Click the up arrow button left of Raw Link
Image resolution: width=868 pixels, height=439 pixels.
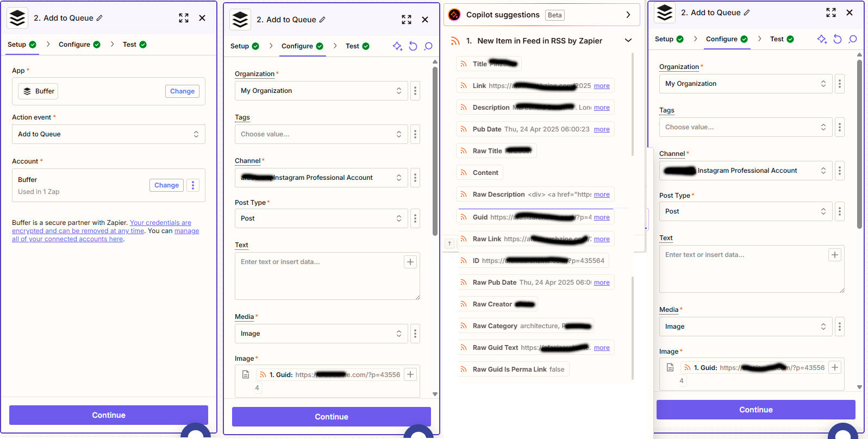[x=449, y=243]
